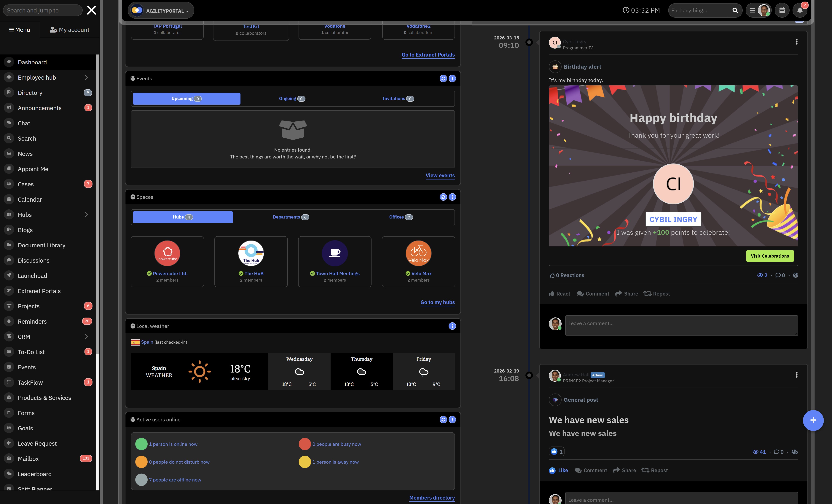Expand the Employee hub submenu

click(x=86, y=78)
